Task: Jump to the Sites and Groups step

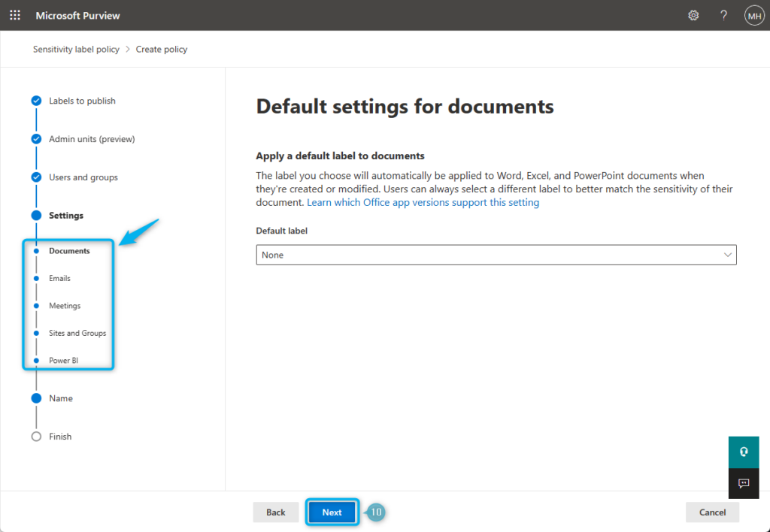Action: [x=77, y=333]
